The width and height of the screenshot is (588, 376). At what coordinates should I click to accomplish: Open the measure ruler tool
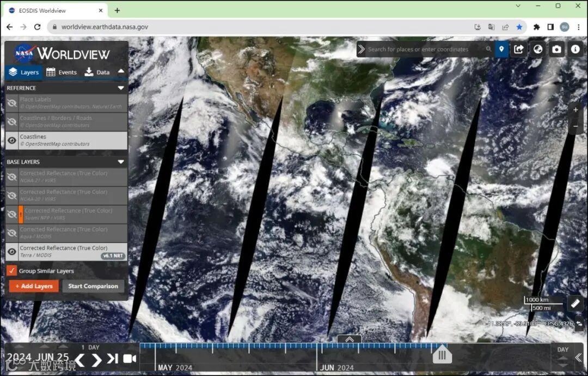575,304
